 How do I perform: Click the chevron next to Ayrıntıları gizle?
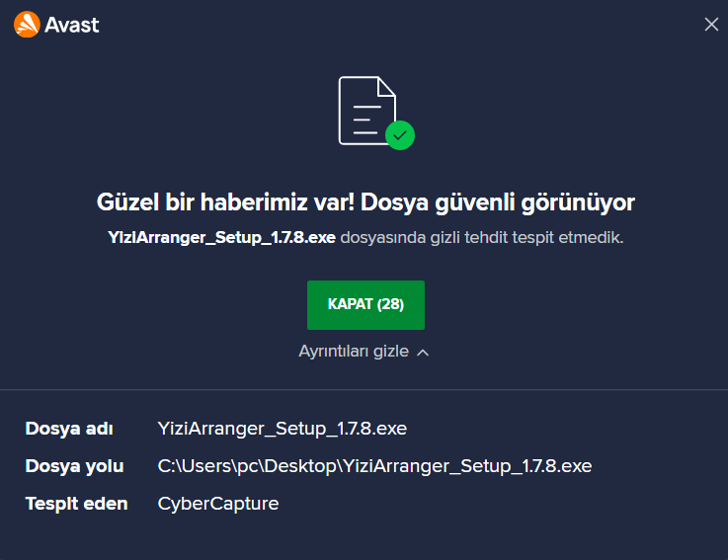423,353
